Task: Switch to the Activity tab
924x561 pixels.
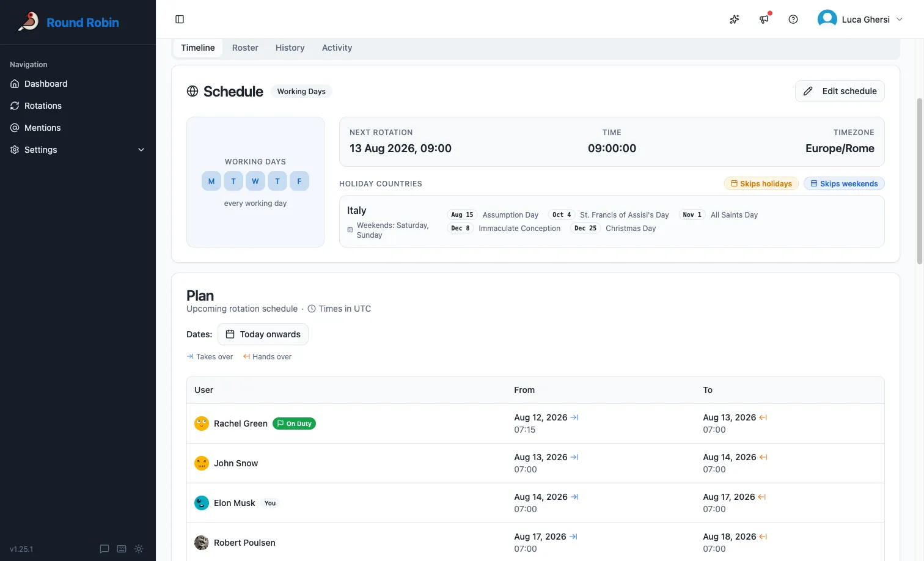Action: click(x=337, y=48)
